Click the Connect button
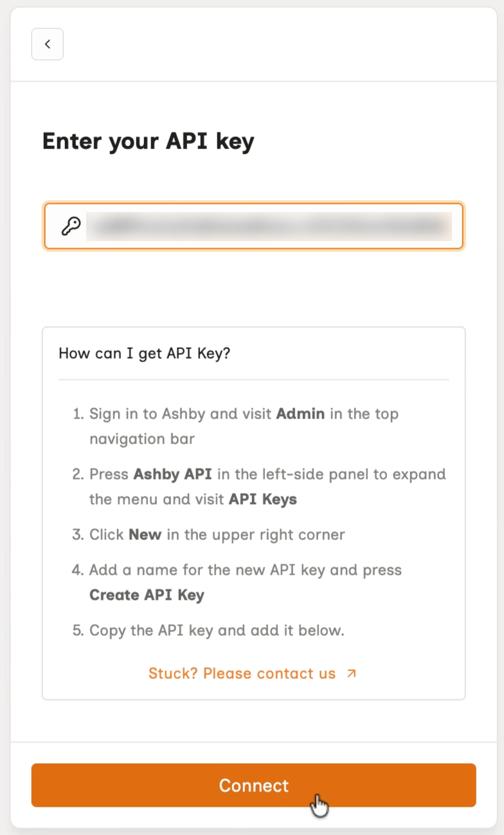This screenshot has width=504, height=835. click(x=253, y=786)
